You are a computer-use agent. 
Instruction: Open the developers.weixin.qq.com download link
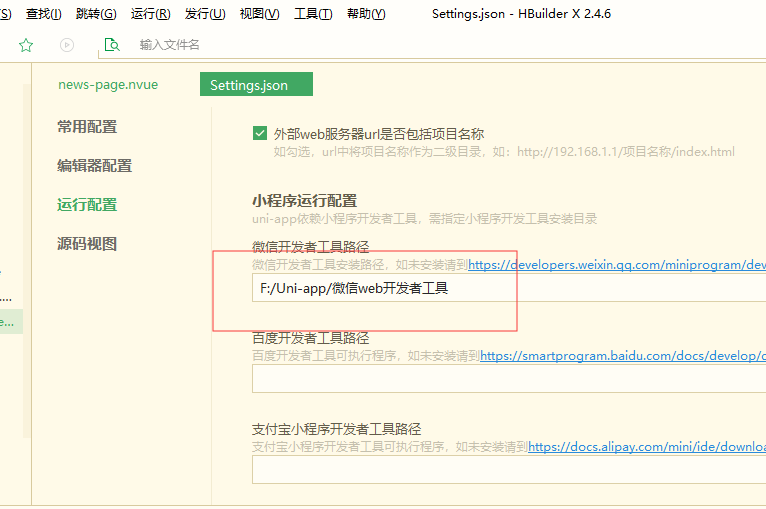click(617, 265)
